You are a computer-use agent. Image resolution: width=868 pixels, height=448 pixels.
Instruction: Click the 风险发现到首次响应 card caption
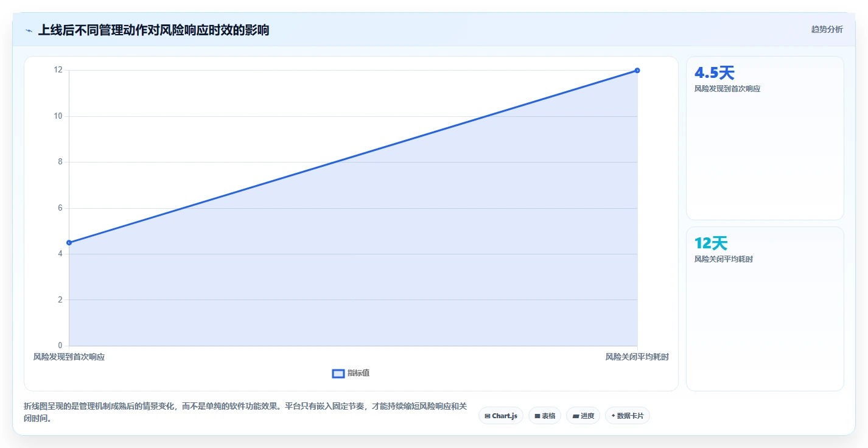point(727,89)
